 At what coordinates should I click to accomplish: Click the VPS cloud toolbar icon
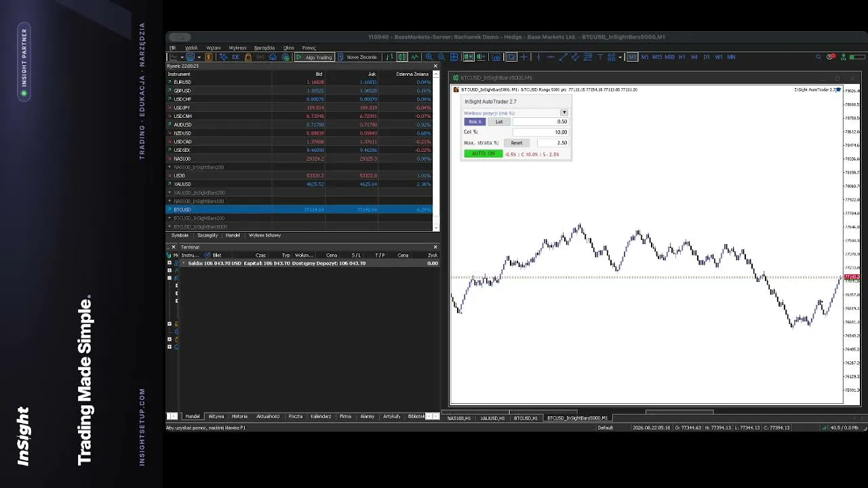click(x=271, y=57)
